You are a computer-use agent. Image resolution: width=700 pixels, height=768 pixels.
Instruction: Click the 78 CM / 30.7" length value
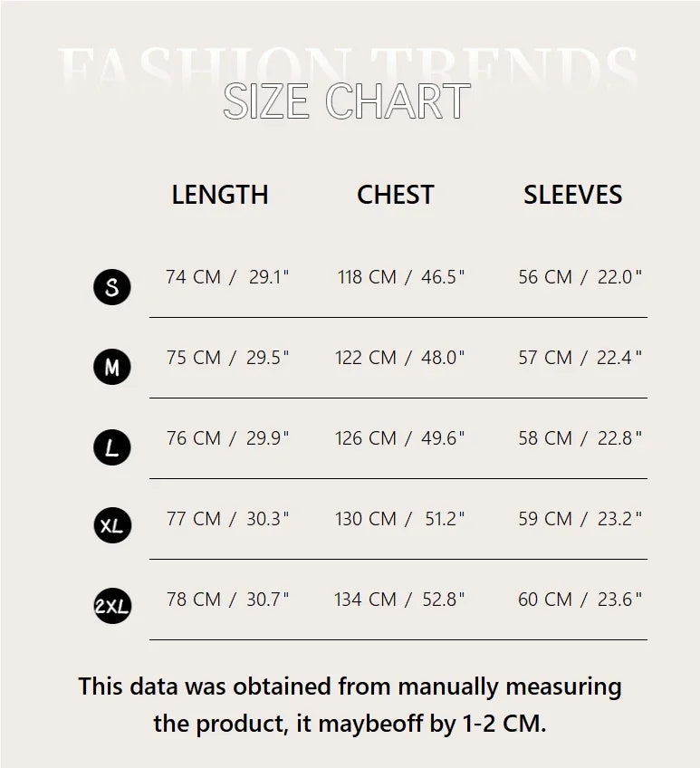(x=227, y=600)
